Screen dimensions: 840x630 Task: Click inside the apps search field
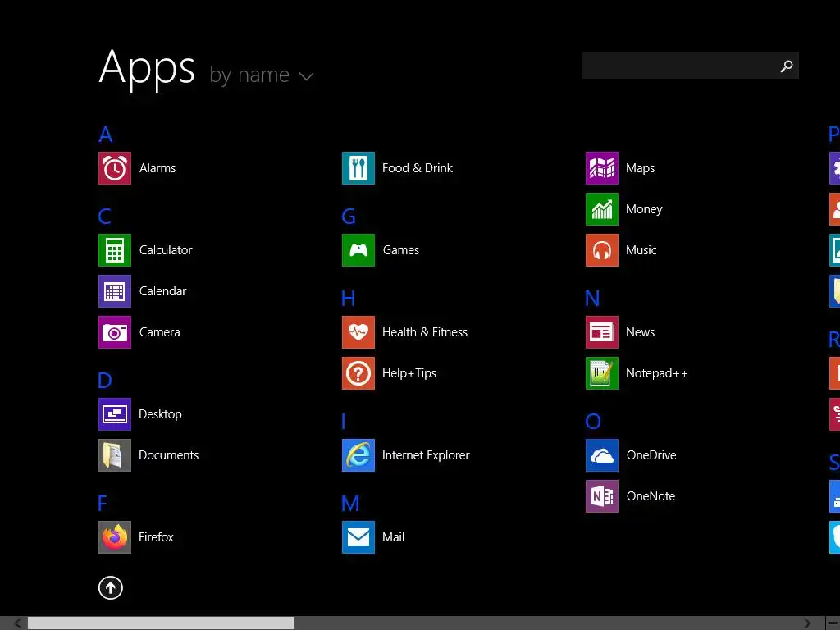690,66
